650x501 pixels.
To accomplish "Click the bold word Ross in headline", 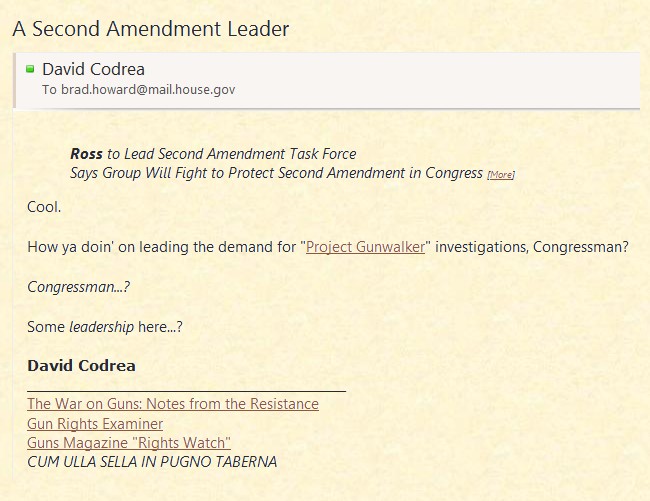I will point(86,154).
